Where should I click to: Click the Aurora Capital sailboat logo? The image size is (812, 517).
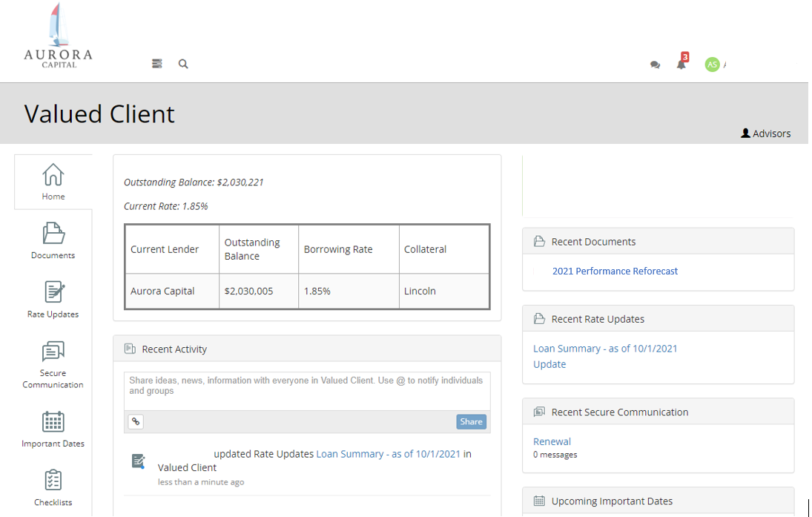click(x=58, y=36)
